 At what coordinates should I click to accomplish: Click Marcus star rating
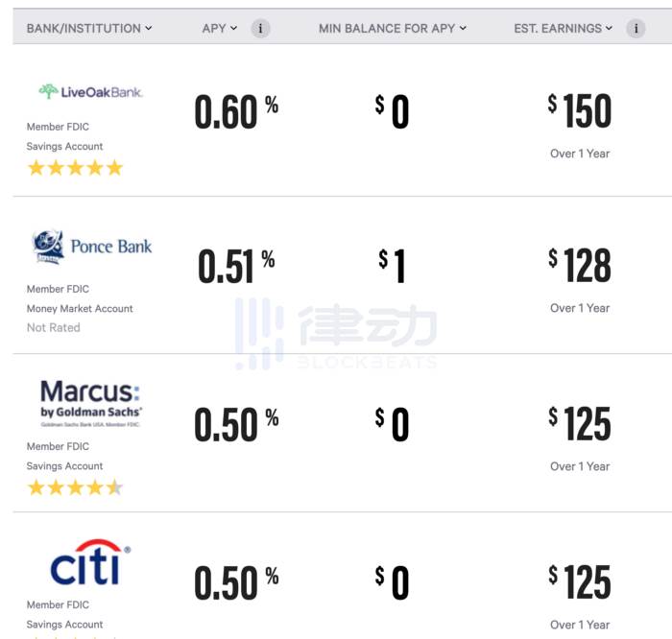point(76,487)
